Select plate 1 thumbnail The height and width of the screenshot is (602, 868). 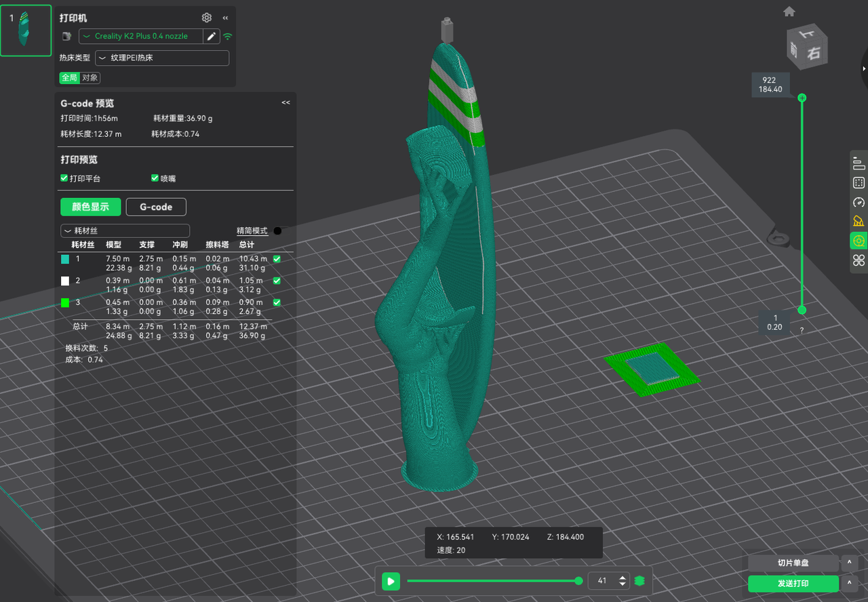[26, 30]
